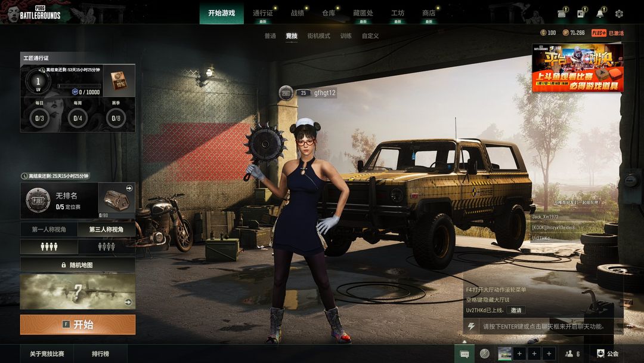Image resolution: width=644 pixels, height=363 pixels.
Task: Open the 仓库 tab
Action: [x=329, y=13]
